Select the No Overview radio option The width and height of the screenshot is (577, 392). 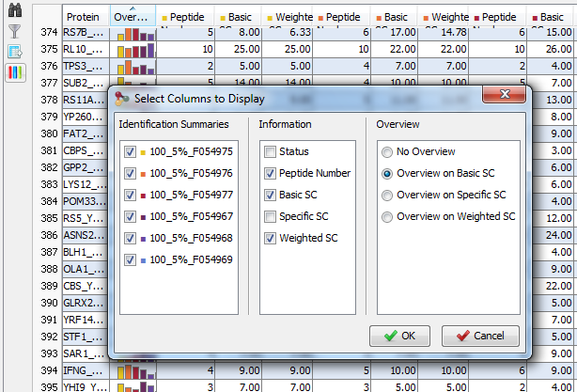tap(386, 151)
